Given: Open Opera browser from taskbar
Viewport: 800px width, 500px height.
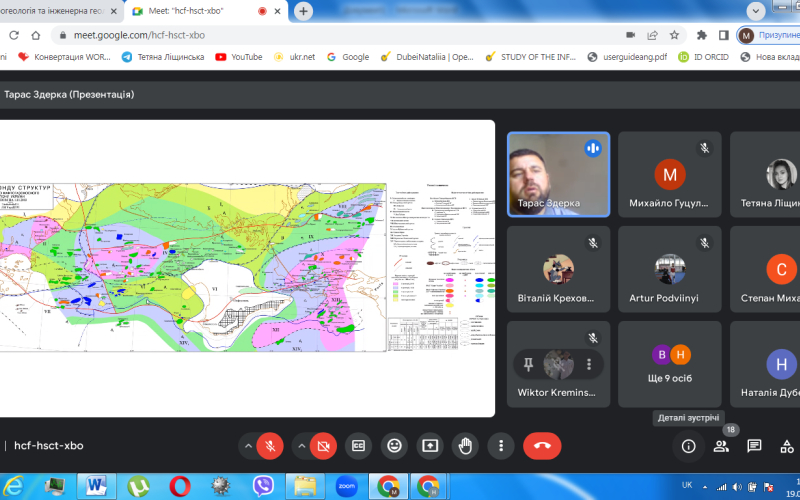Looking at the screenshot, I should click(180, 487).
